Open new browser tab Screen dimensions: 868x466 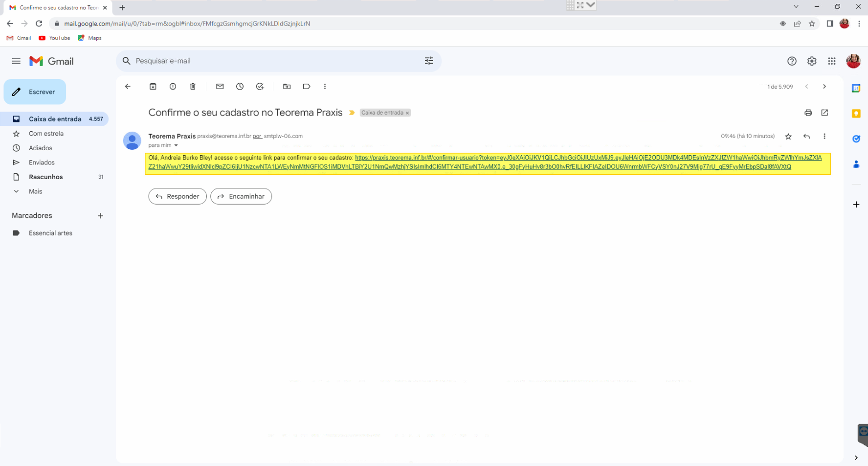[x=122, y=8]
